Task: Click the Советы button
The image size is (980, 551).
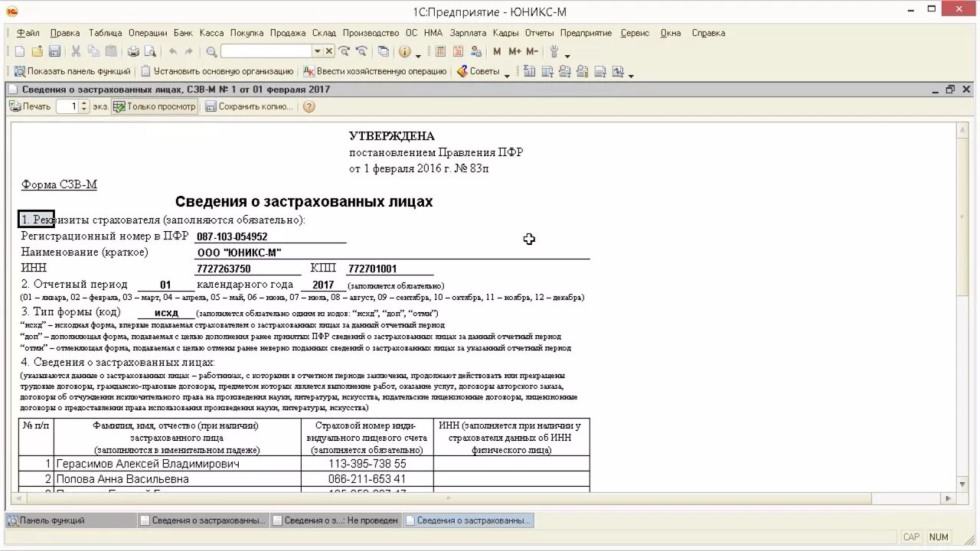Action: click(x=479, y=71)
